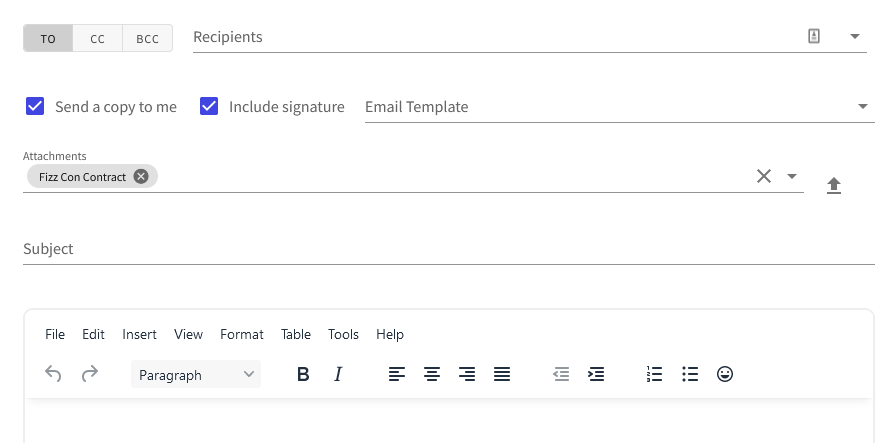
Task: Toggle the Include signature checkbox
Action: [209, 106]
